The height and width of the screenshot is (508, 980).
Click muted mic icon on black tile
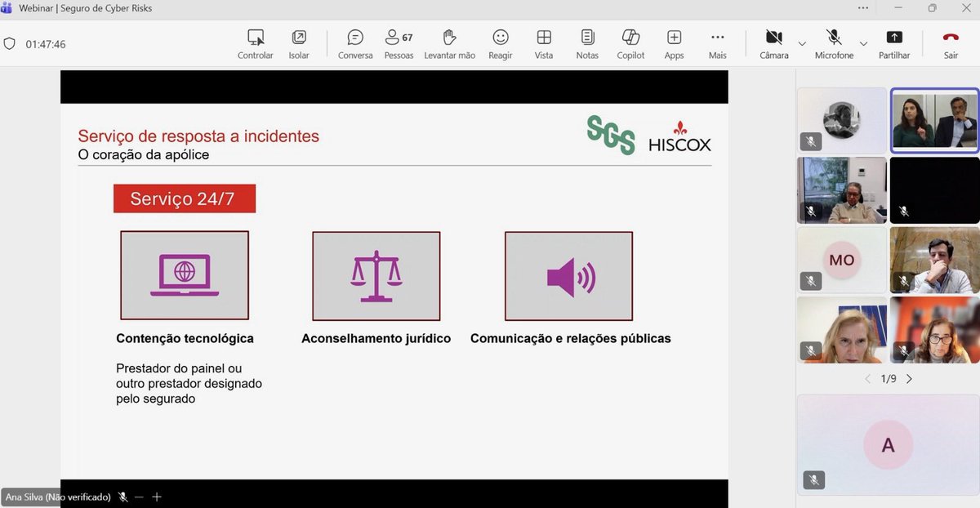click(x=903, y=211)
